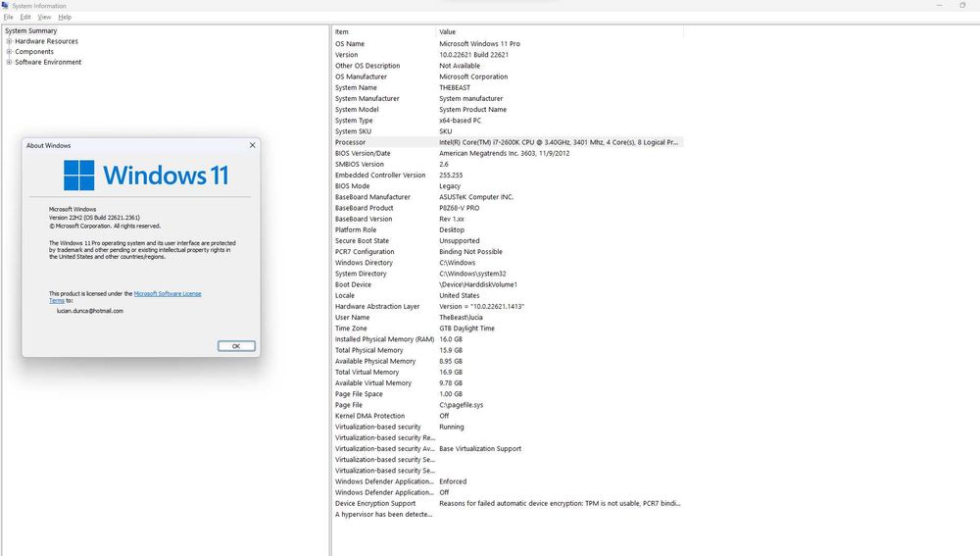Screen dimensions: 980x556
Task: Click OK in About Windows dialog
Action: pos(236,346)
